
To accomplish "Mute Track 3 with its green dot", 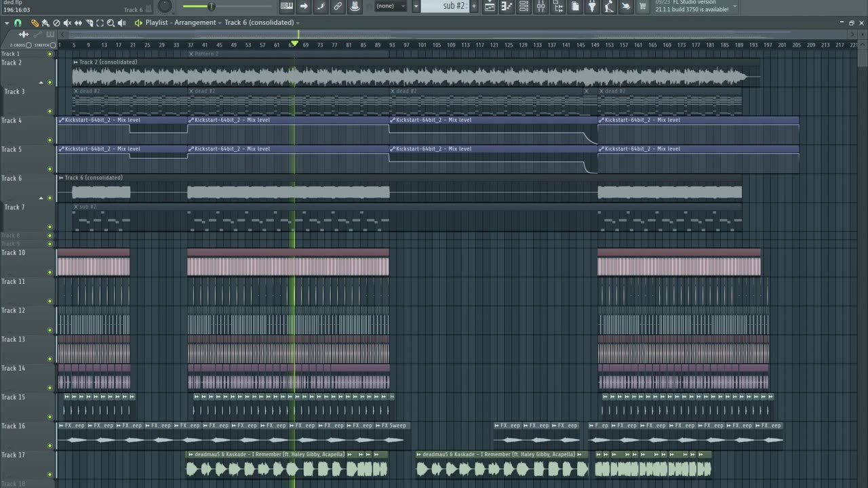I will click(50, 111).
